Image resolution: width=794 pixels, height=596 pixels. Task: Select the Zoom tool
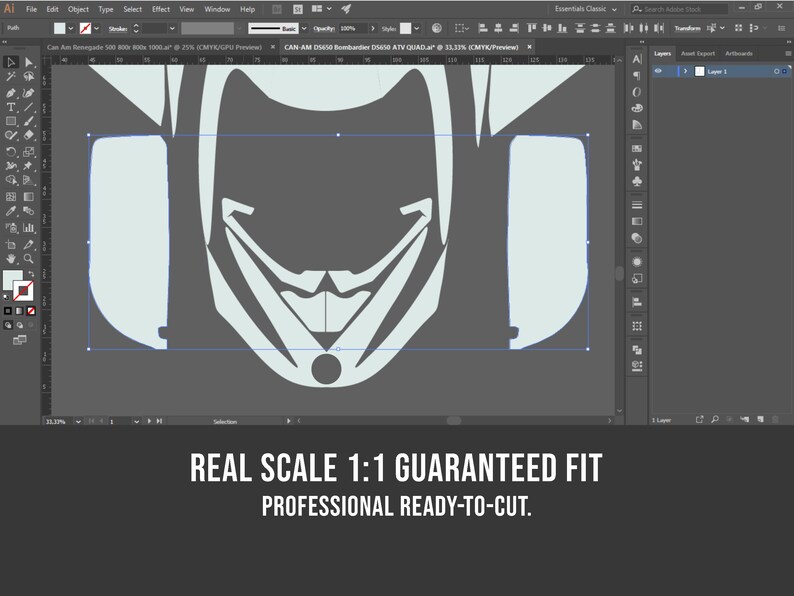pos(29,259)
